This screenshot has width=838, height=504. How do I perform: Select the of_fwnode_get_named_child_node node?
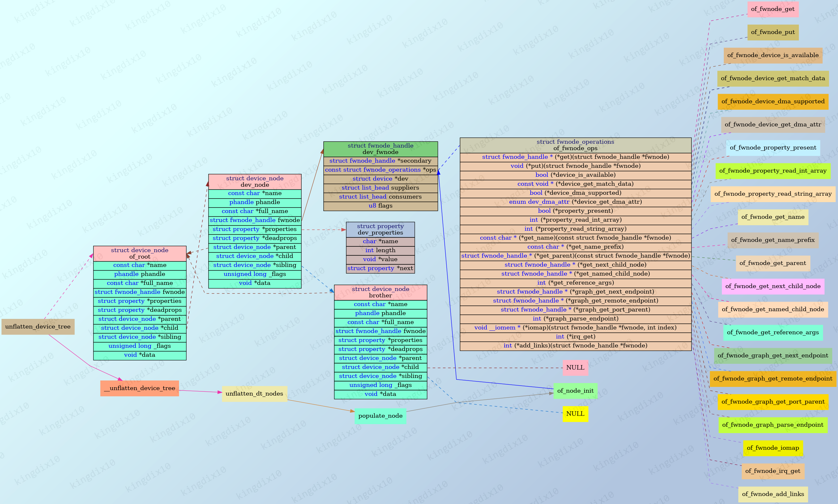click(773, 309)
